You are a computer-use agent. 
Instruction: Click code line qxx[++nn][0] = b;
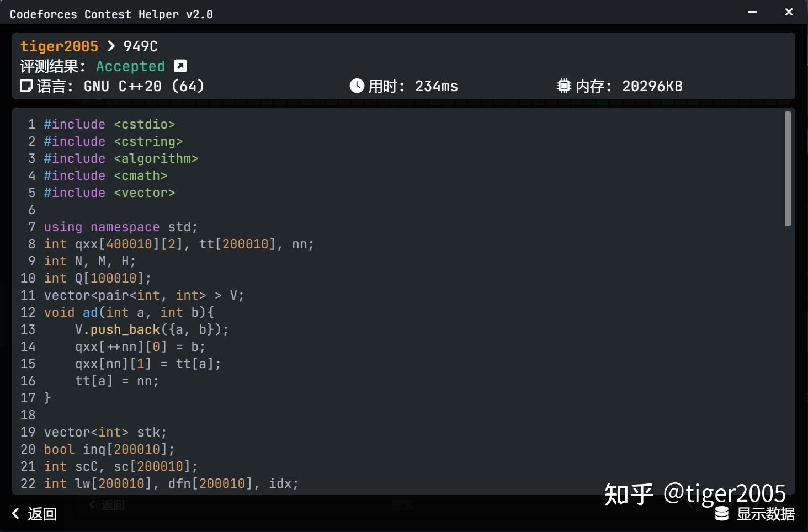[x=140, y=347]
